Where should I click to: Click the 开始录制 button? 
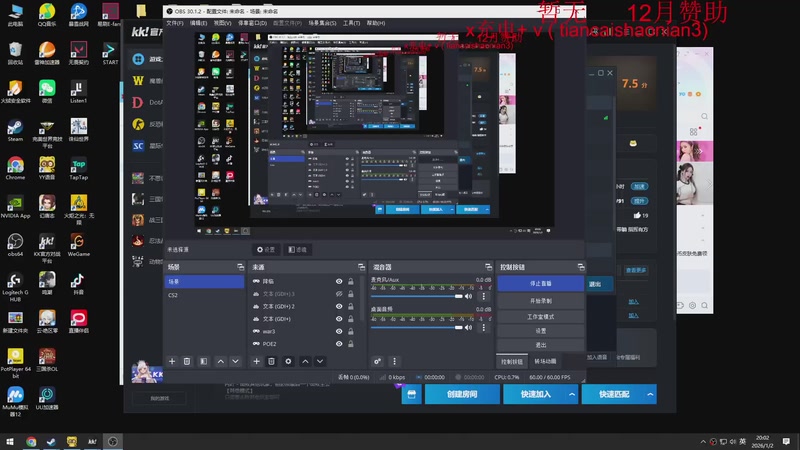click(540, 301)
